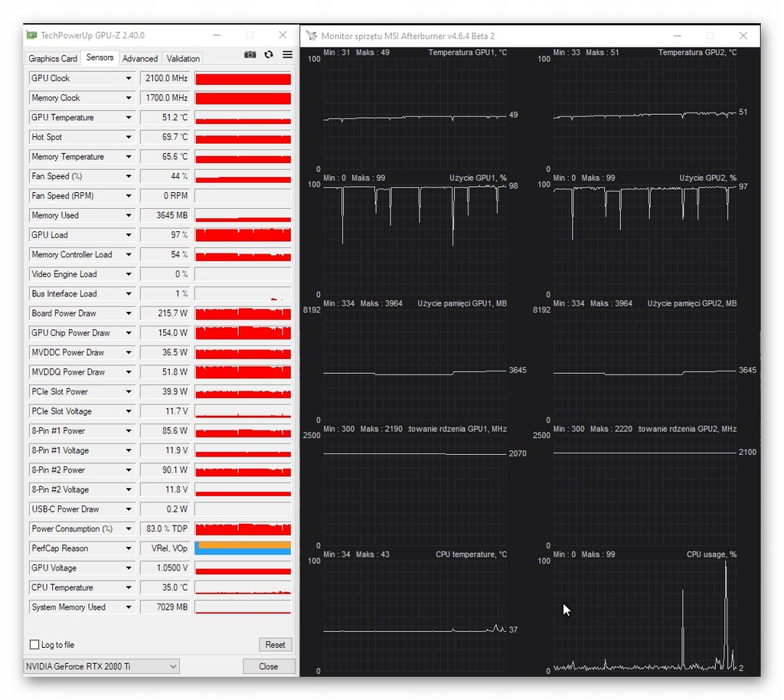Click the Hot Spot value 69.7 °C
The width and height of the screenshot is (784, 700).
(165, 137)
